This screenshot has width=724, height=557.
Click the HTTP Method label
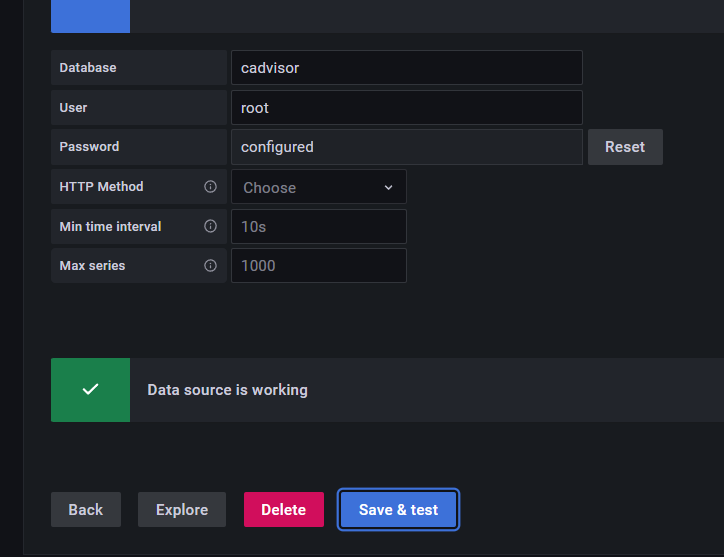point(101,187)
